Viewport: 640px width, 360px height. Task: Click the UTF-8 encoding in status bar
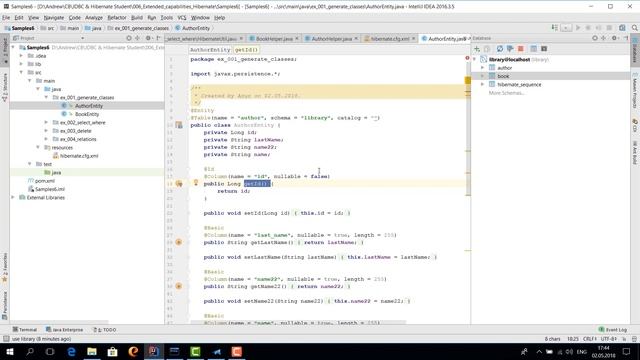(x=609, y=339)
